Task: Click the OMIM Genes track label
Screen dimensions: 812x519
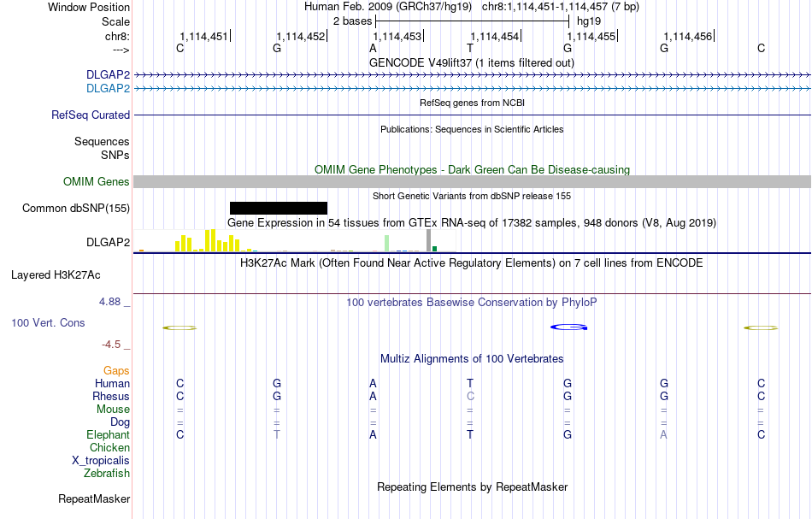Action: [x=97, y=182]
